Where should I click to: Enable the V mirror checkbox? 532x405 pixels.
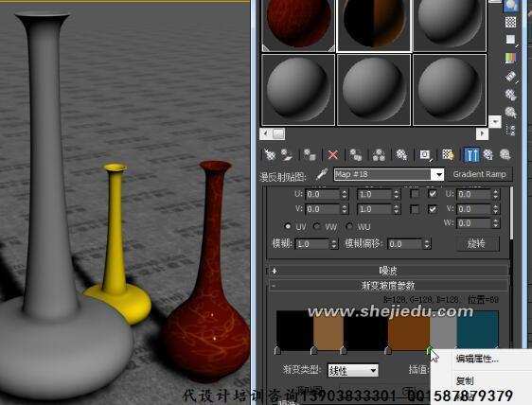(x=415, y=209)
